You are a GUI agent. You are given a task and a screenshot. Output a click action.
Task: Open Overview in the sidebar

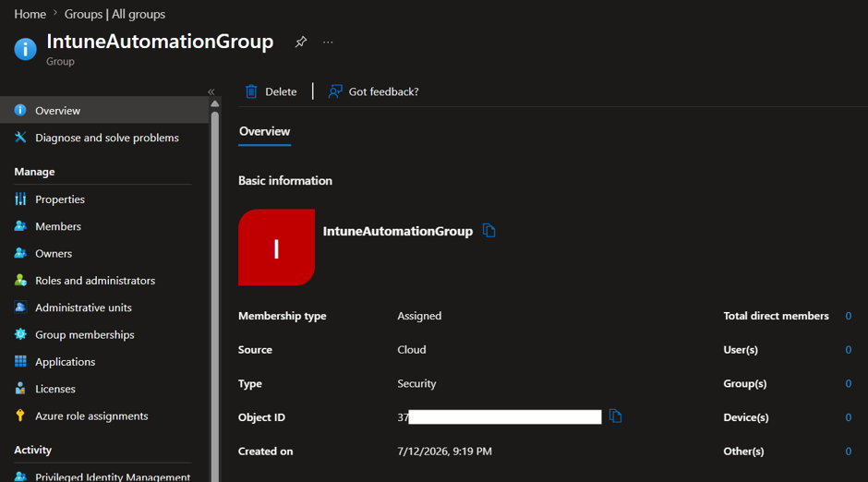click(104, 110)
